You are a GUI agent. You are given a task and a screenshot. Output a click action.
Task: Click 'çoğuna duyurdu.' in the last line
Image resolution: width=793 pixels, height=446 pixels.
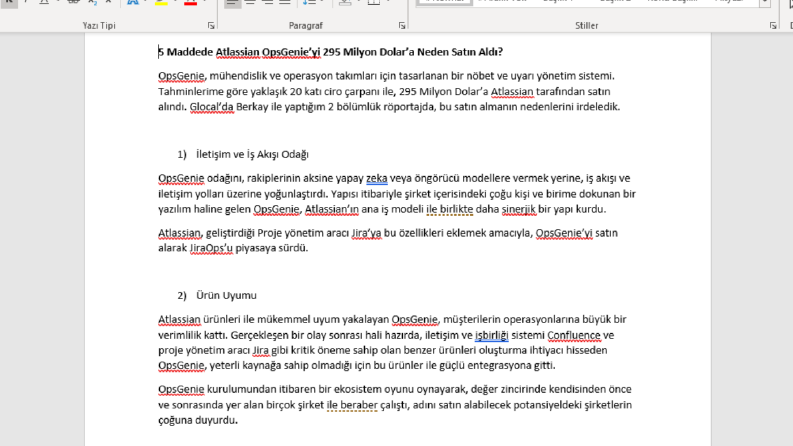pos(198,420)
